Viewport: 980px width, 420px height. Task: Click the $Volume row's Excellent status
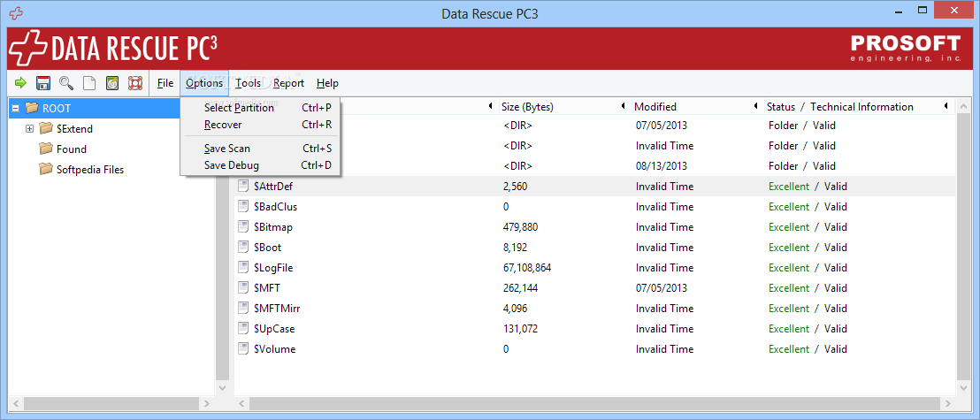(x=789, y=348)
